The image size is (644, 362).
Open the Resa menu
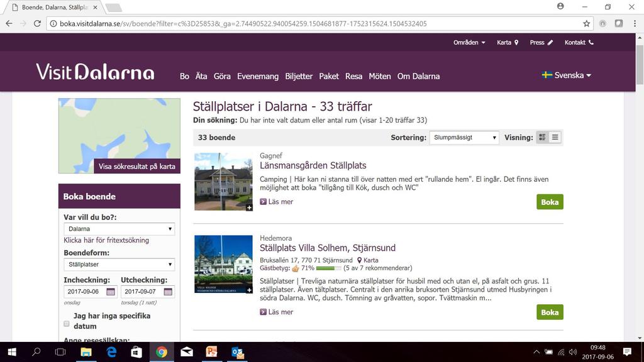[x=353, y=76]
